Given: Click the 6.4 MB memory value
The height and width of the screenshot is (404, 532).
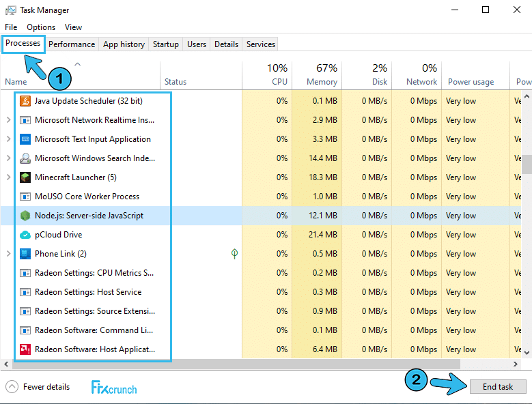Looking at the screenshot, I should (x=324, y=349).
